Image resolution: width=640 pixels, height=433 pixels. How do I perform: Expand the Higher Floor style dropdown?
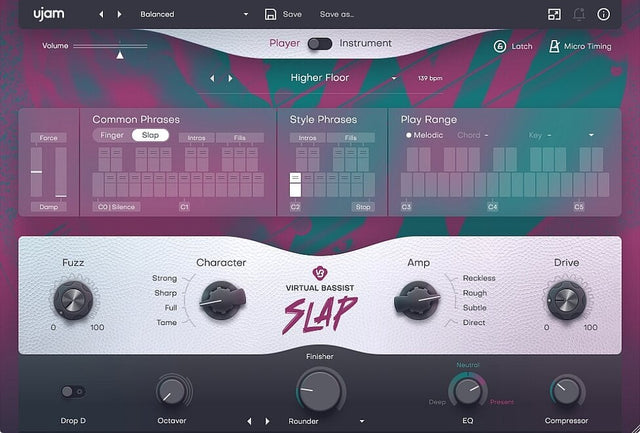(x=394, y=78)
